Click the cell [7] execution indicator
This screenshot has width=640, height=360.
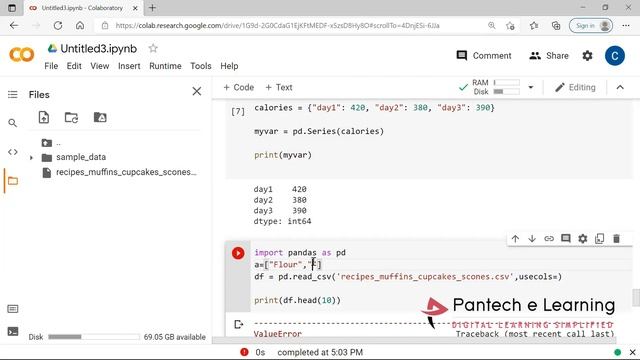(x=238, y=111)
